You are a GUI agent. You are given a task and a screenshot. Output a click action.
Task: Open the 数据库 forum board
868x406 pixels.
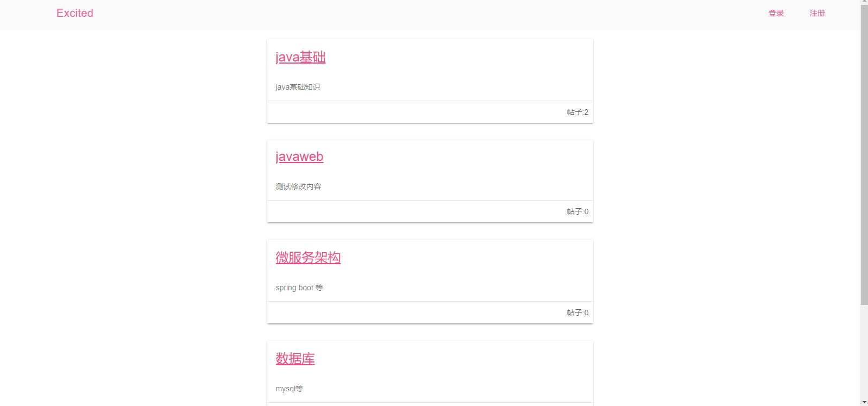tap(295, 359)
